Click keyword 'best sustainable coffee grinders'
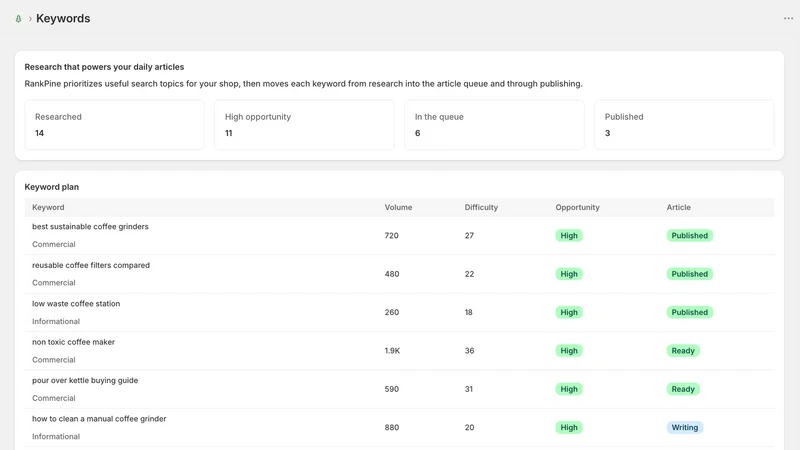Image resolution: width=800 pixels, height=450 pixels. pyautogui.click(x=90, y=227)
